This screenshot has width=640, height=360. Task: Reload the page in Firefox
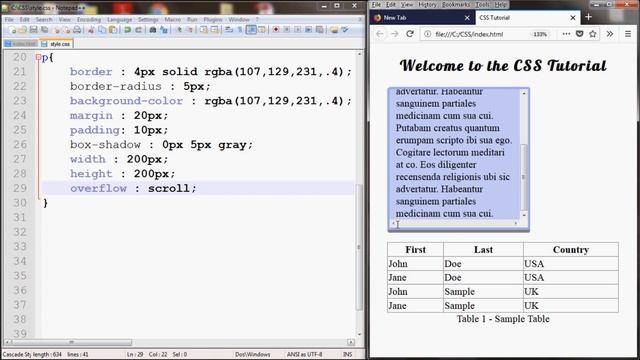pyautogui.click(x=410, y=34)
